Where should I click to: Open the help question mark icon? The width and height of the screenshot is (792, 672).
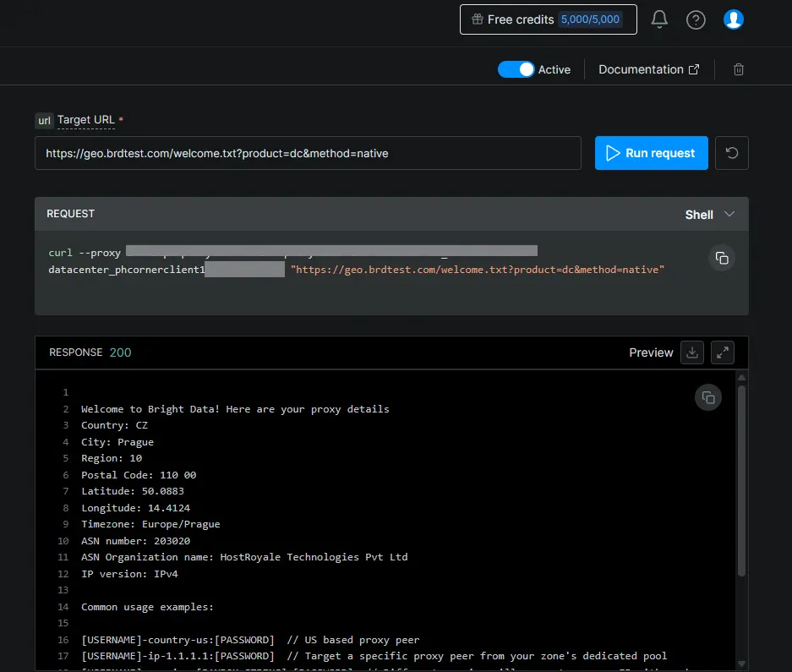click(x=696, y=19)
